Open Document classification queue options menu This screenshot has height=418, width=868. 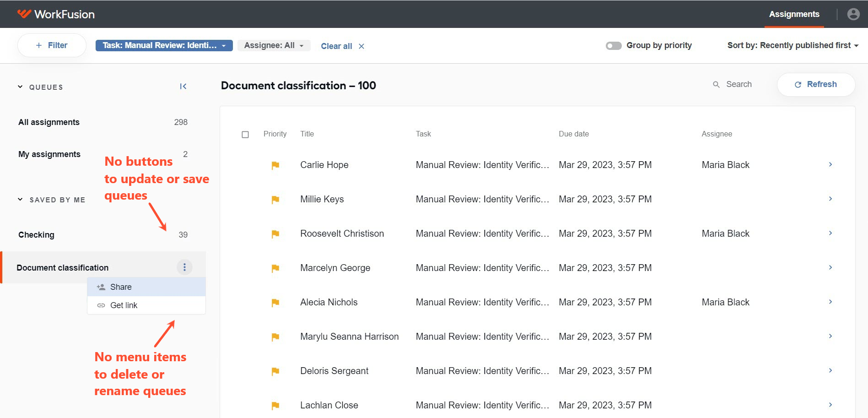(184, 267)
